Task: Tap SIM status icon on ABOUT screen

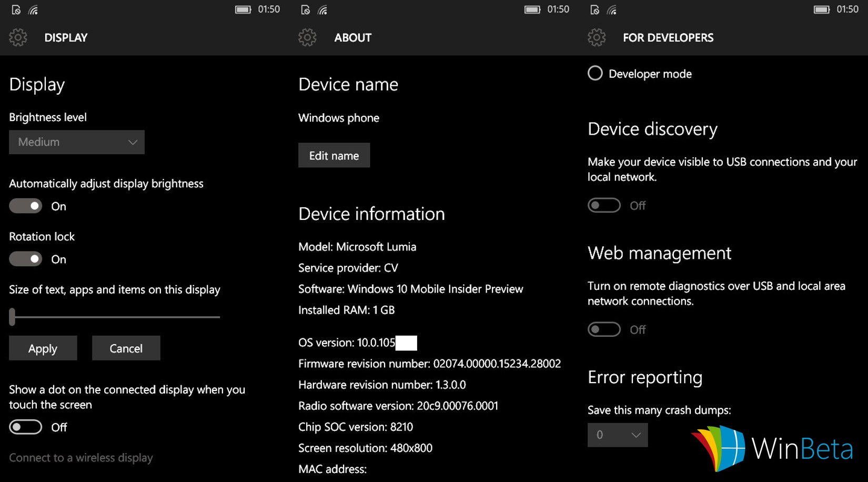Action: [x=305, y=9]
